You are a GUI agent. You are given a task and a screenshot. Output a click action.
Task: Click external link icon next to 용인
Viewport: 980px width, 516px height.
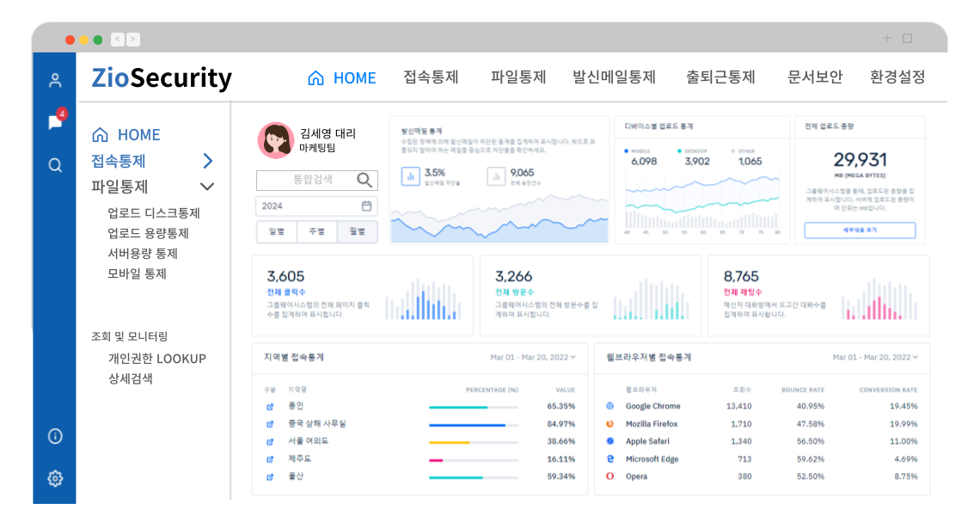[270, 406]
